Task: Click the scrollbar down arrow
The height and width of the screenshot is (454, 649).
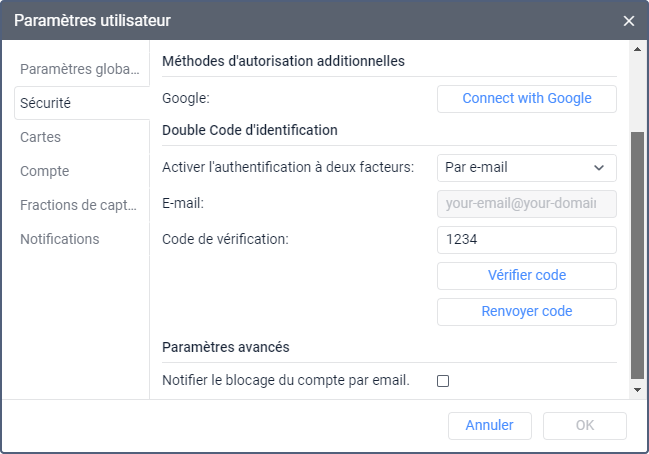Action: 638,388
